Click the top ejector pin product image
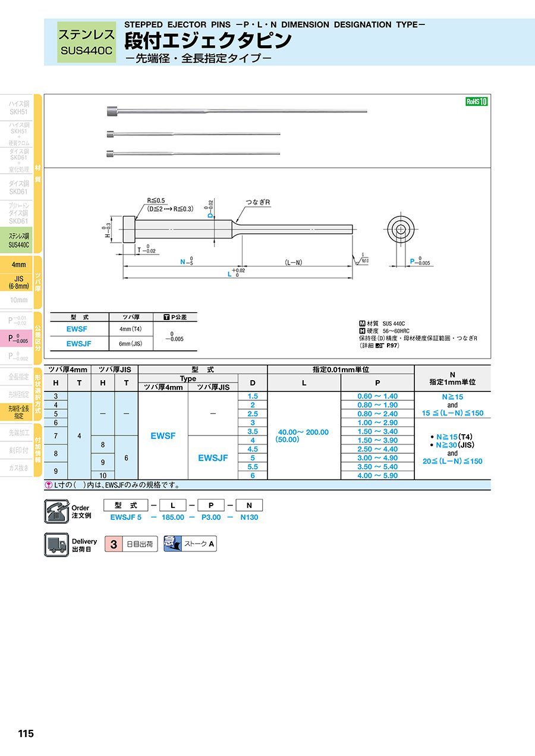Screen dimensions: 535x756 [x=236, y=111]
